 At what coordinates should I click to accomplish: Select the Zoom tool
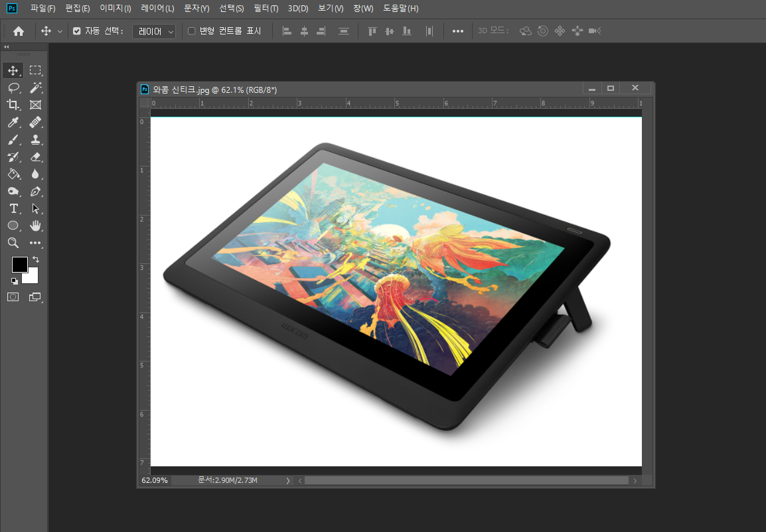pos(13,243)
